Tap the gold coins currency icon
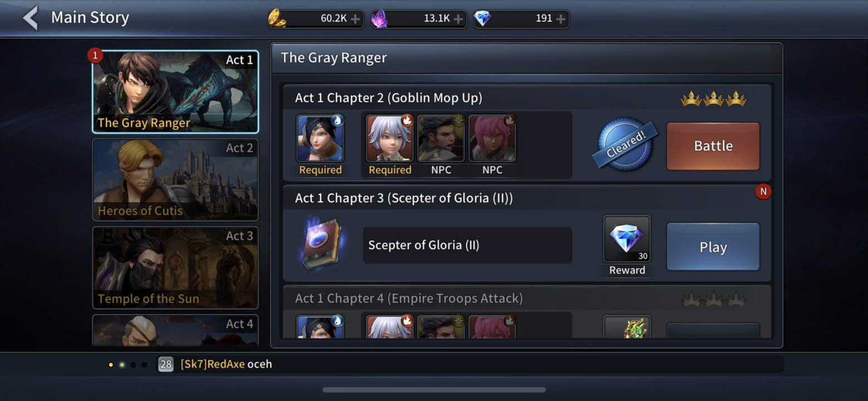868x401 pixels. (x=277, y=19)
